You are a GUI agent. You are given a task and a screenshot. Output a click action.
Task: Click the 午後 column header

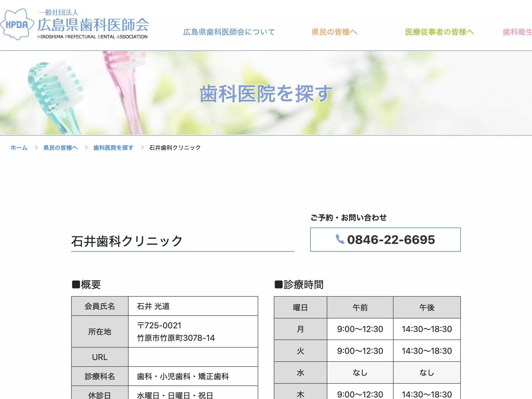tap(427, 307)
